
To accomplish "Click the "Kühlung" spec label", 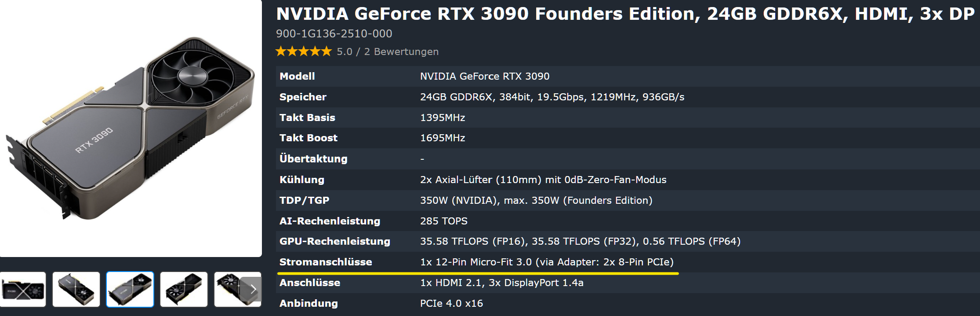I will coord(302,180).
